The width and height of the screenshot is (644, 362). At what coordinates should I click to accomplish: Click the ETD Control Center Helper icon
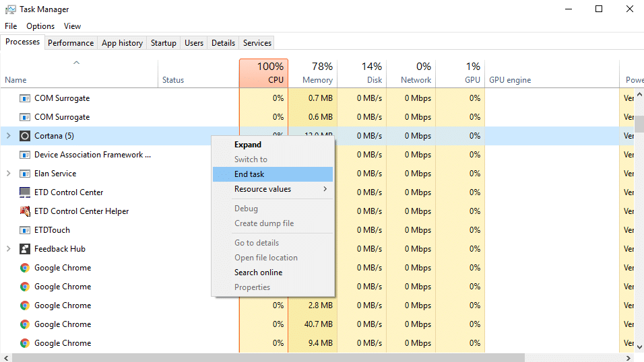tap(25, 211)
